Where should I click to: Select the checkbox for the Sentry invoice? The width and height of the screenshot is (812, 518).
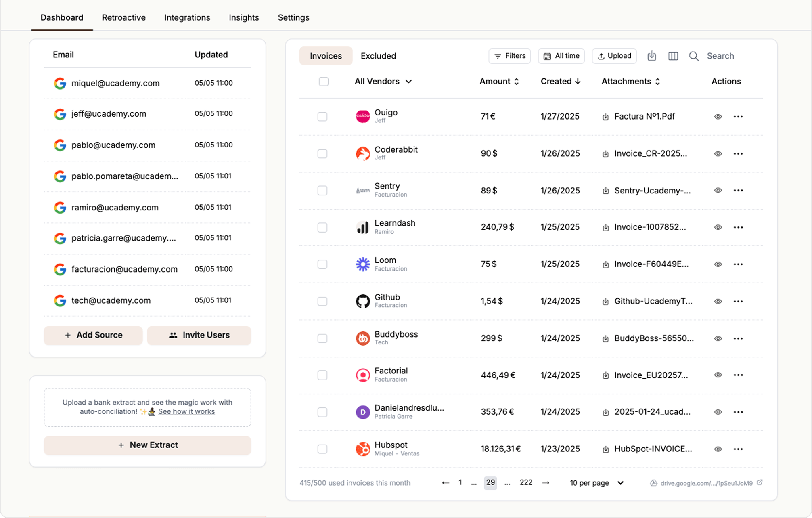pyautogui.click(x=322, y=190)
